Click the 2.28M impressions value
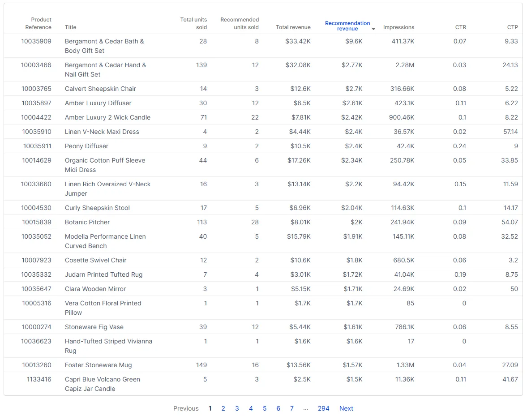 click(x=405, y=65)
